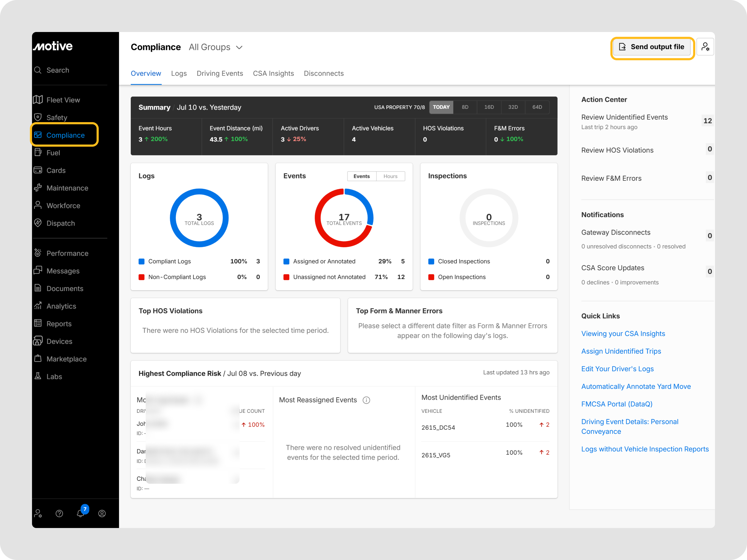Toggle Events chart to Hours view
The width and height of the screenshot is (747, 560).
click(390, 176)
